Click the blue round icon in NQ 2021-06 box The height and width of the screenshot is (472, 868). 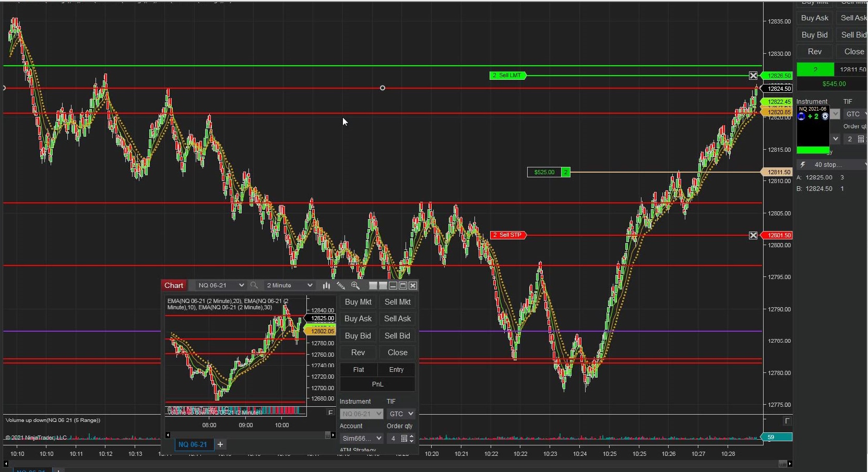coord(801,116)
